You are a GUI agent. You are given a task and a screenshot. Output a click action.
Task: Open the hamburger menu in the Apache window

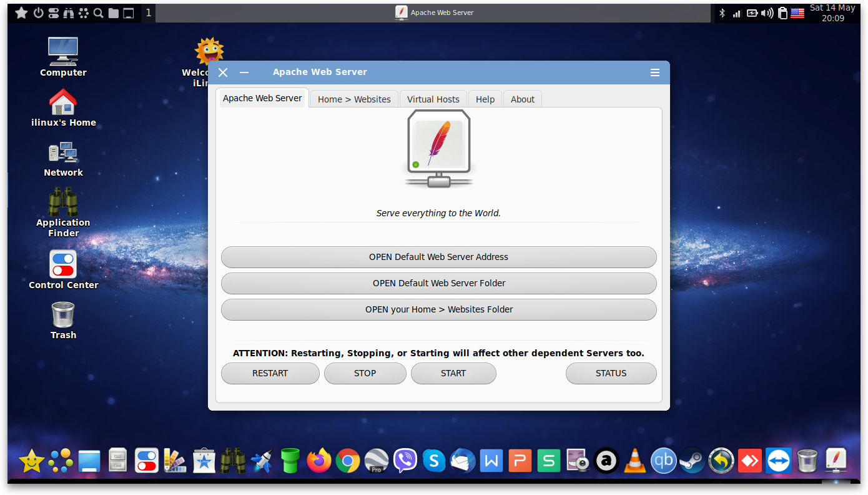click(x=655, y=72)
